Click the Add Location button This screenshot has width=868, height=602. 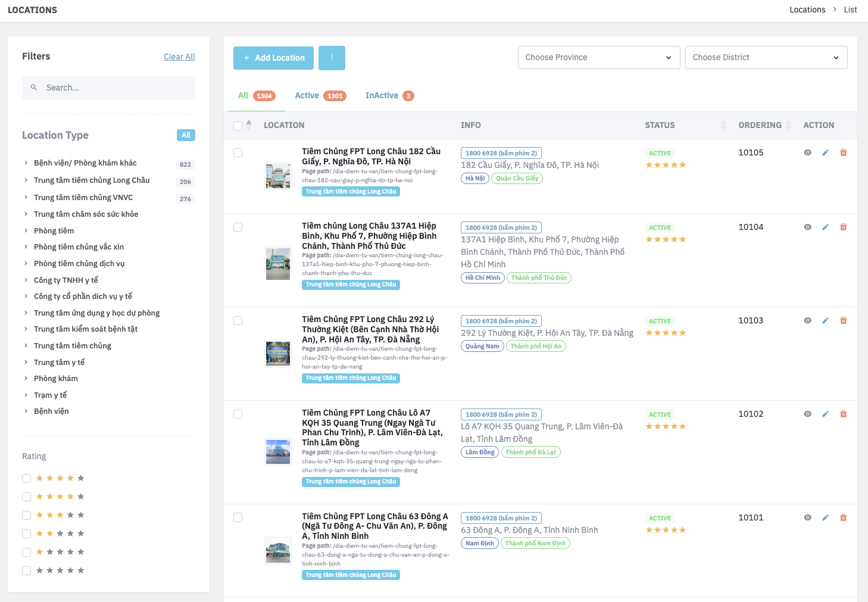(x=273, y=58)
